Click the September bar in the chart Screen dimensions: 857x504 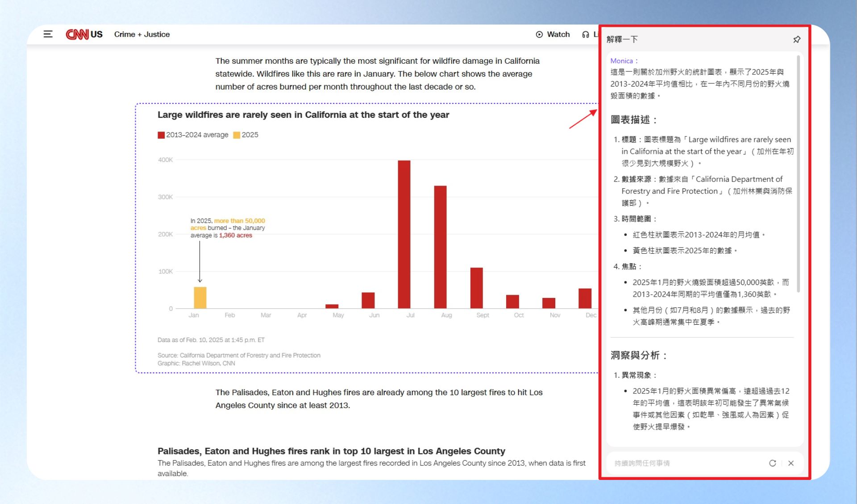click(476, 288)
